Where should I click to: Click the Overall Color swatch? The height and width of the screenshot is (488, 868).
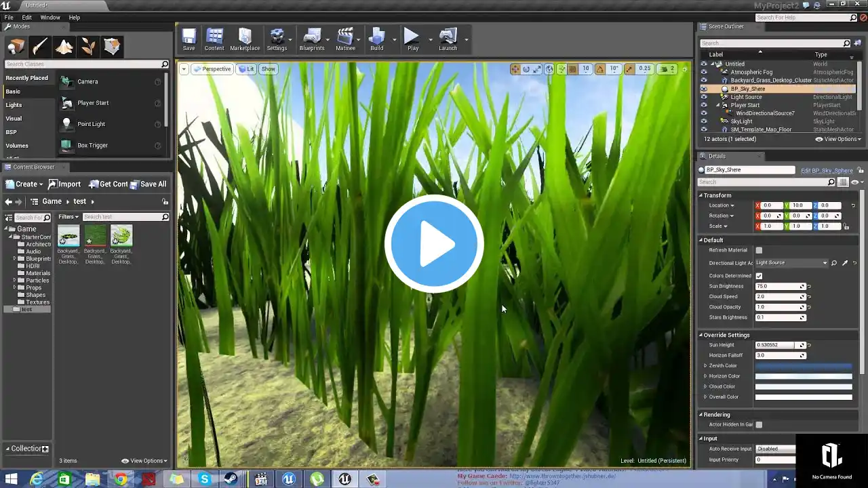(x=804, y=397)
